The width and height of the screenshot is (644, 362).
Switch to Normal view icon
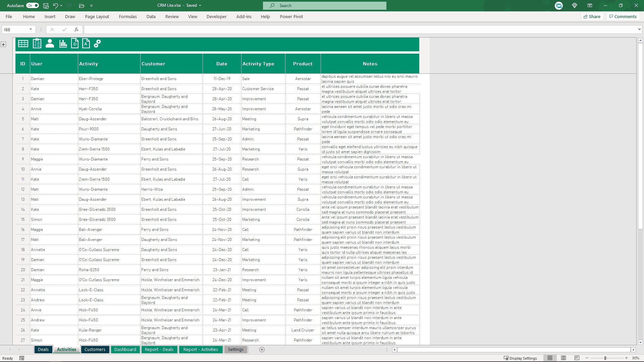(x=550, y=358)
